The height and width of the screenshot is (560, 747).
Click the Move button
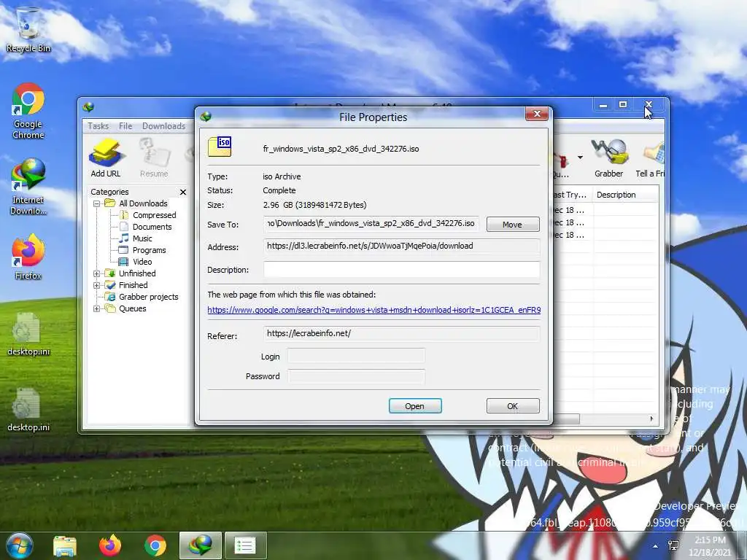coord(513,225)
